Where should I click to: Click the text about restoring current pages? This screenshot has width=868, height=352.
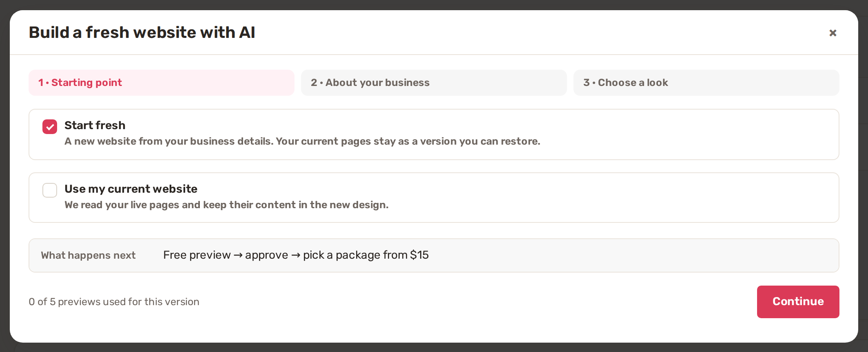302,141
